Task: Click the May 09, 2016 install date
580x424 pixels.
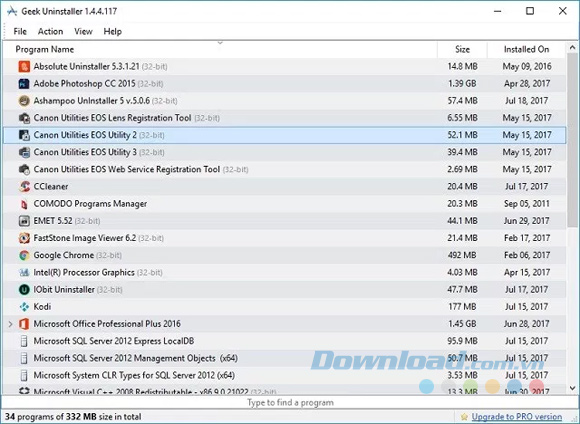Action: (x=527, y=67)
